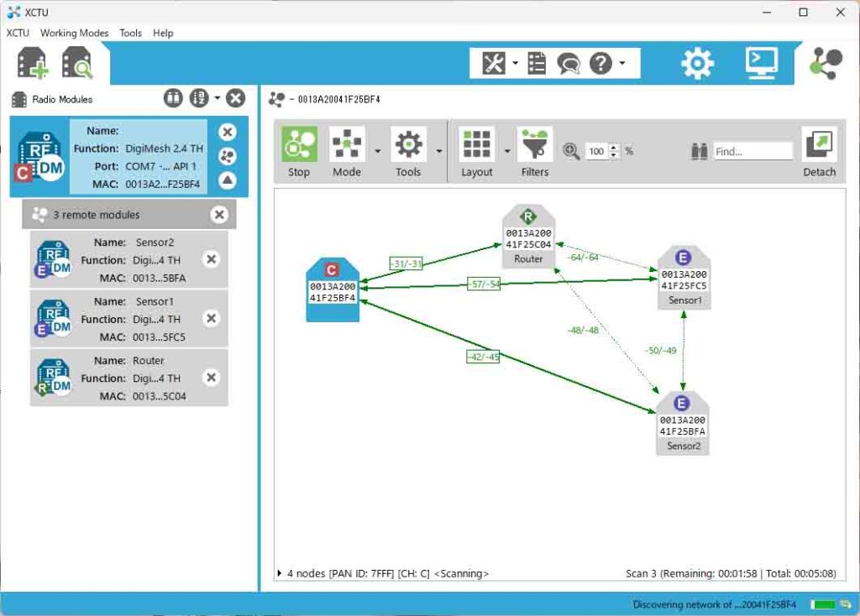
Task: Click the -50/-49 link quality label
Action: click(x=660, y=350)
